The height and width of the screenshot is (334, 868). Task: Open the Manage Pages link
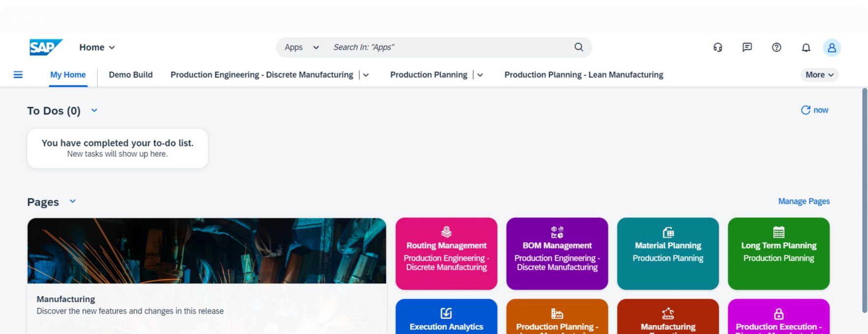(804, 201)
